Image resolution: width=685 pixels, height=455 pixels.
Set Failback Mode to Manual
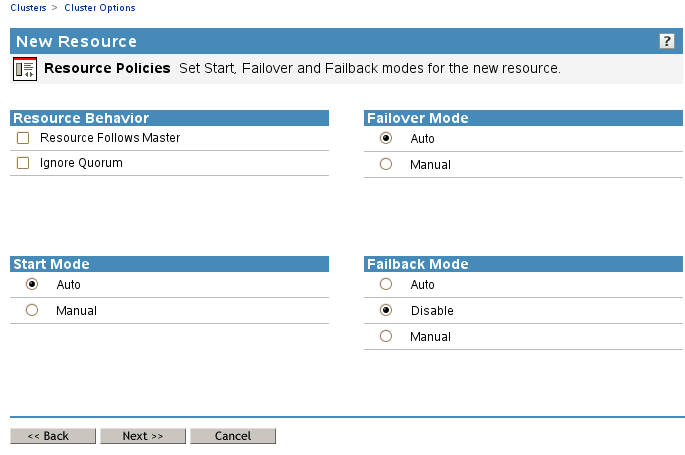[386, 337]
